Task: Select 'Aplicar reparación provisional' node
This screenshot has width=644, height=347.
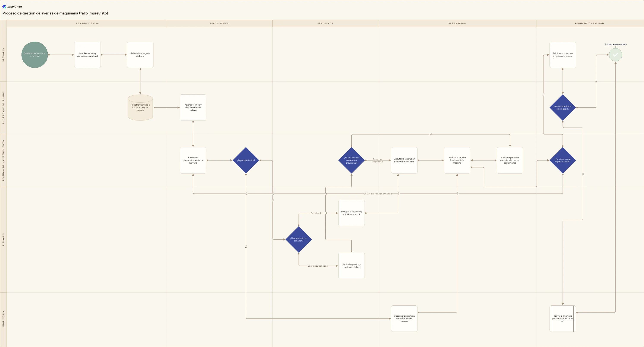Action: pyautogui.click(x=510, y=160)
